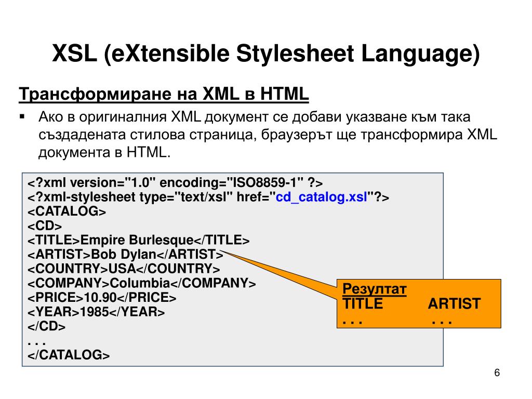Select the Empire Burlesque title line

(x=138, y=241)
